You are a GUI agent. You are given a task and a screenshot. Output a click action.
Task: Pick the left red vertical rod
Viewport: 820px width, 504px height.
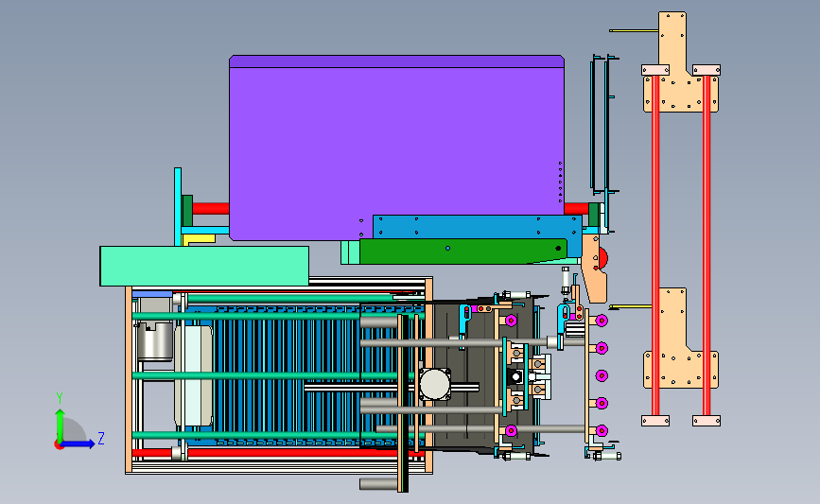pos(655,246)
